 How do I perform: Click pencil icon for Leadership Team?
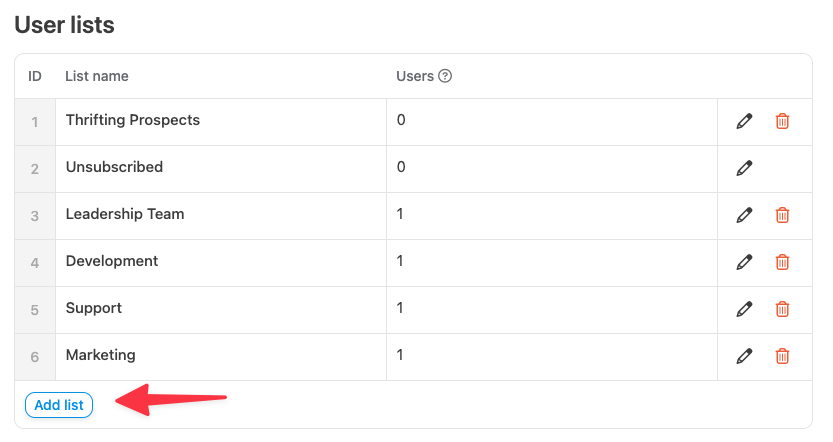744,215
